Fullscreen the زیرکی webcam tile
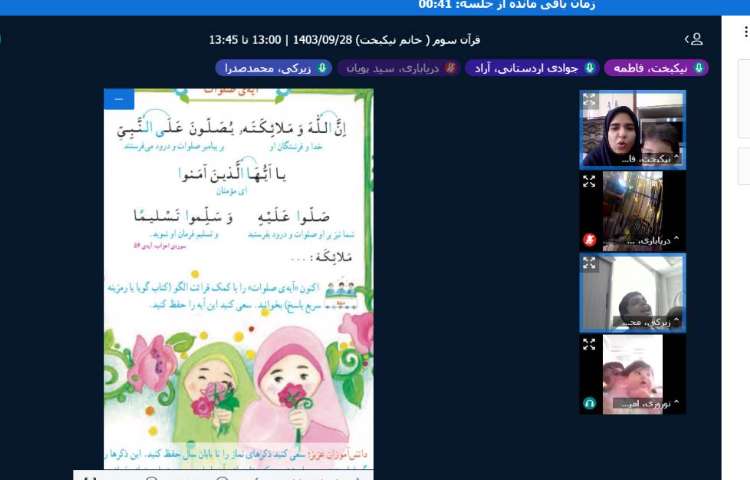Screen dimensions: 750x480 coord(589,263)
